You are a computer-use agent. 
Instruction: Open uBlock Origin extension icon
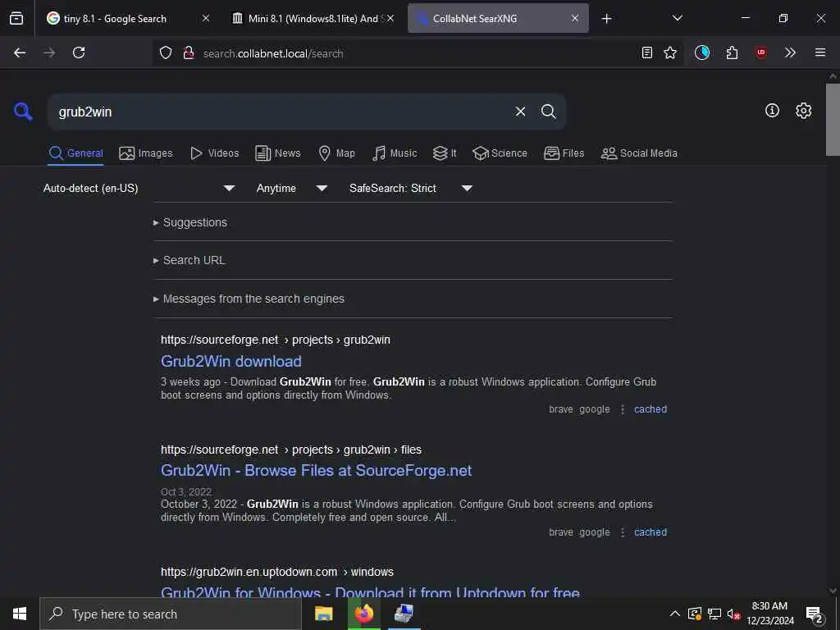(x=760, y=52)
